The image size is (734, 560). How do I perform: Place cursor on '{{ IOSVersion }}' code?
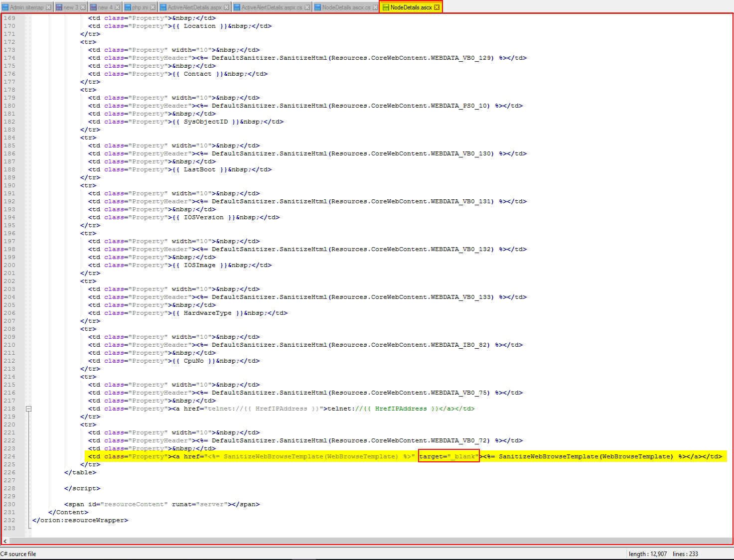tap(204, 217)
